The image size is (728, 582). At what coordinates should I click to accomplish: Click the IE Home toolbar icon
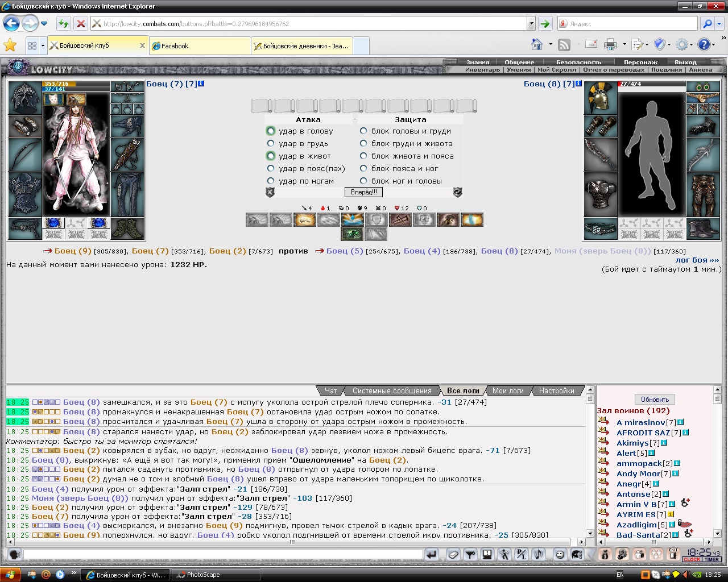pos(536,44)
